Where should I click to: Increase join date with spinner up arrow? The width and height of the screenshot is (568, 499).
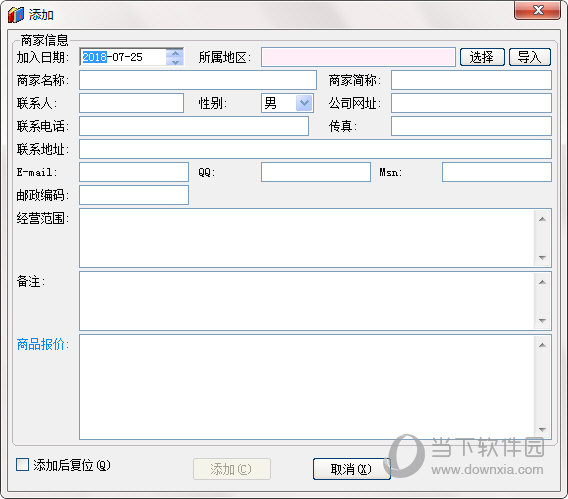click(175, 53)
